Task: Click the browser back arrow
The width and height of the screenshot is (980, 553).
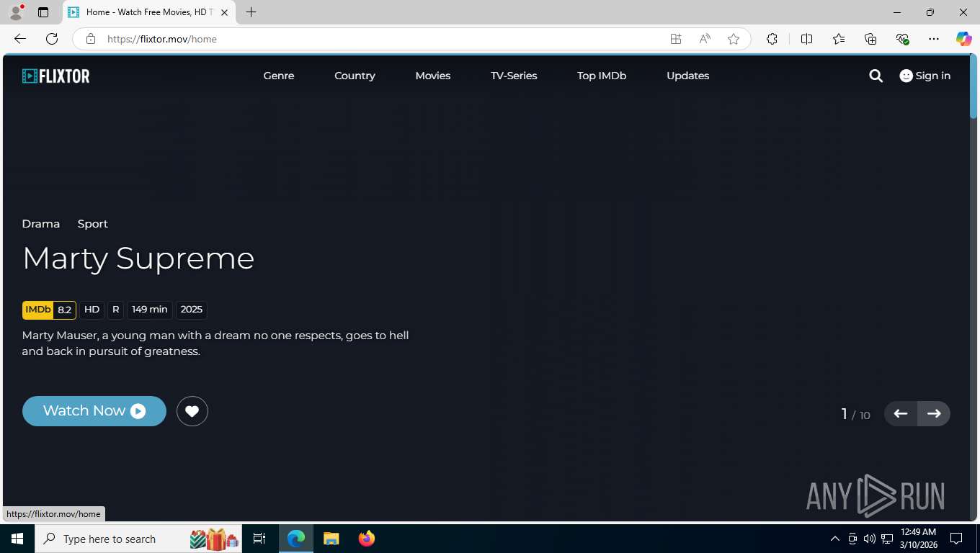Action: click(20, 39)
